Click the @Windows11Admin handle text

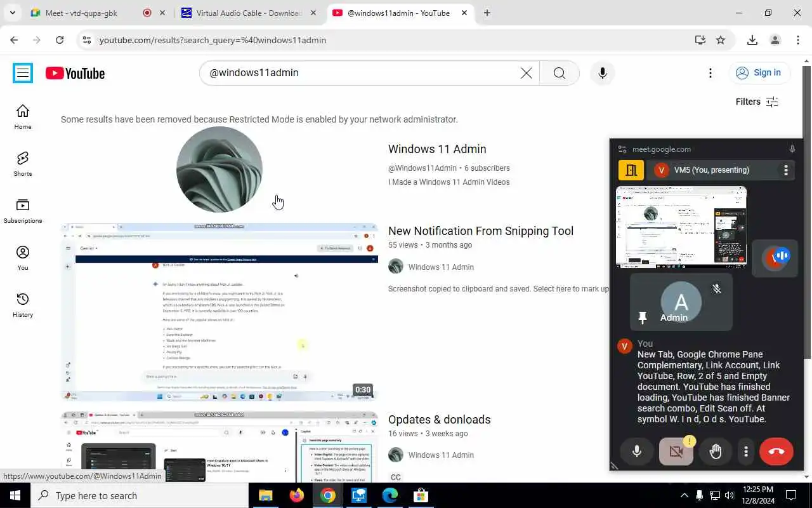[422, 168]
